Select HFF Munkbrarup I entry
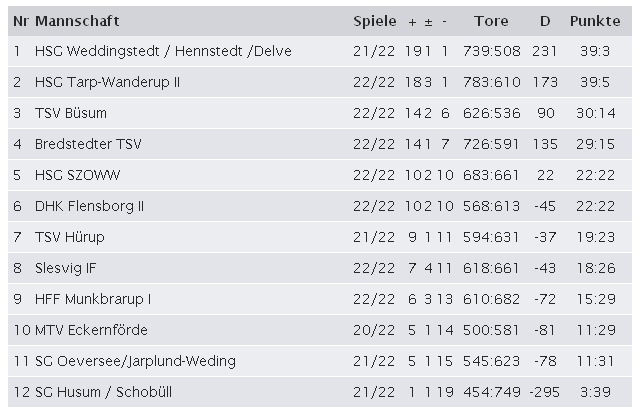Viewport: 641px width, 415px height. point(93,299)
